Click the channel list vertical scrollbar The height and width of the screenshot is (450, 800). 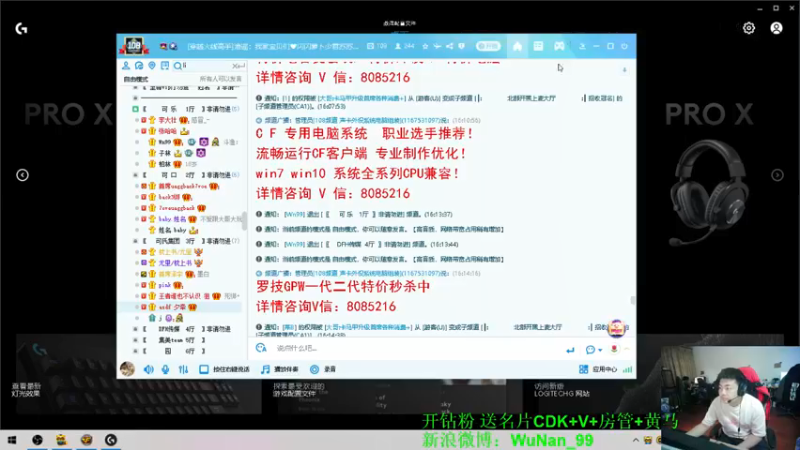[x=244, y=220]
